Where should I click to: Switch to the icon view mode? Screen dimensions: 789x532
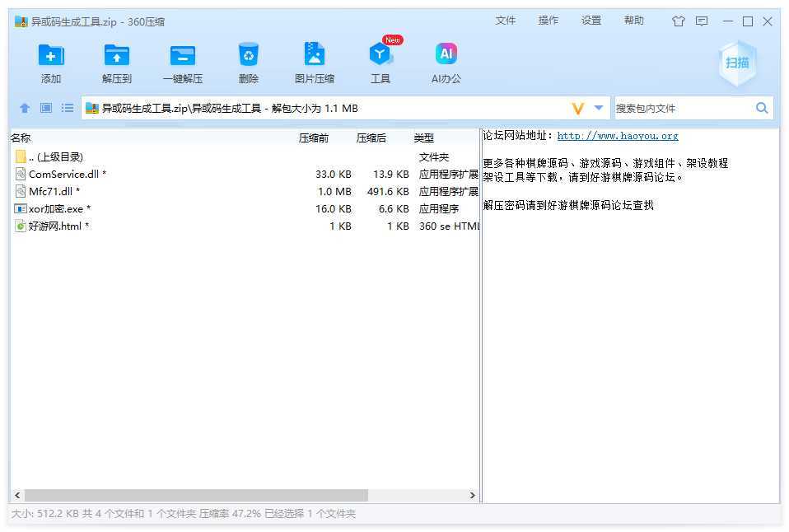pos(46,108)
